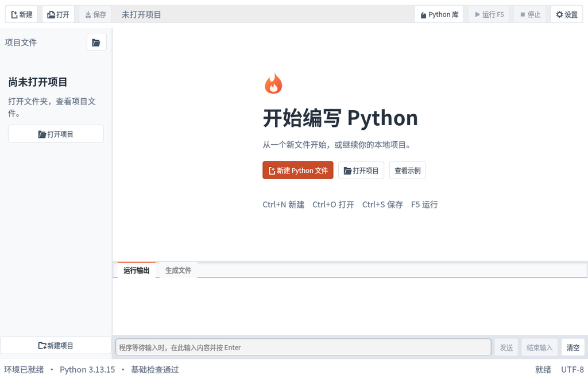Click the F5 运行 shortcut hint
Image resolution: width=588 pixels, height=379 pixels.
(424, 204)
